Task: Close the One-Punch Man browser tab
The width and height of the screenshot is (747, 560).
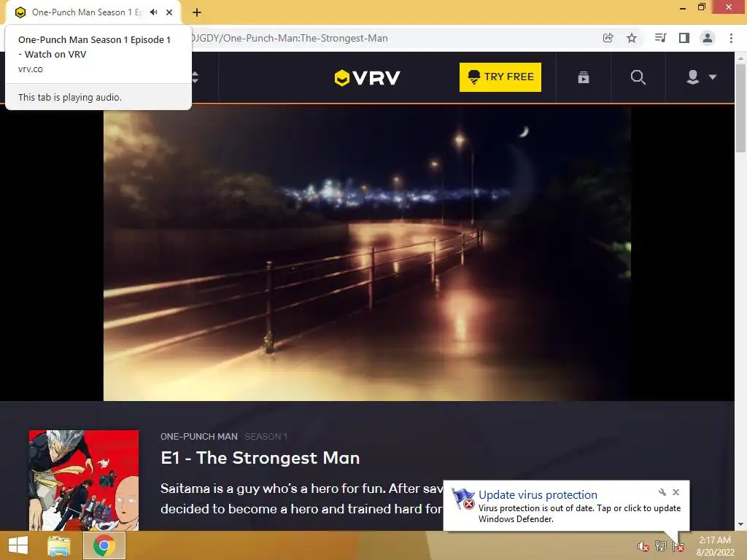Action: coord(169,12)
